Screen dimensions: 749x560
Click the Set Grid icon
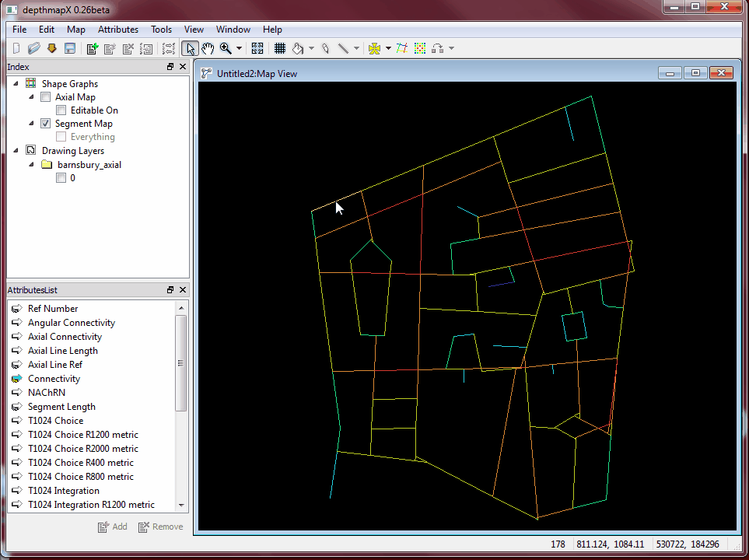[x=280, y=48]
